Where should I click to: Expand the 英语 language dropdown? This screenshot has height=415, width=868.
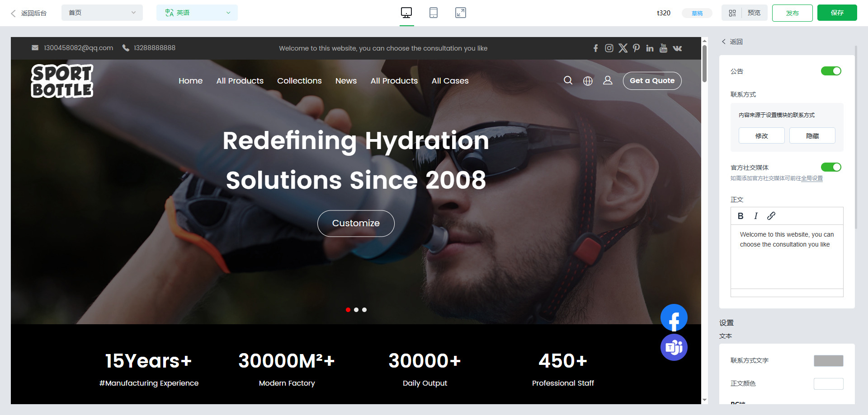[197, 13]
